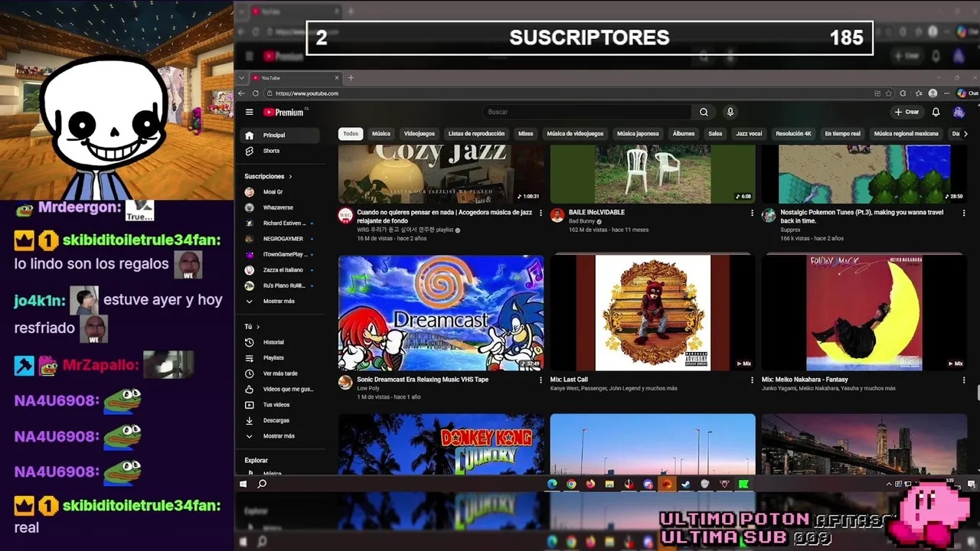Open the Low Poly channel link
The height and width of the screenshot is (551, 980).
point(367,388)
